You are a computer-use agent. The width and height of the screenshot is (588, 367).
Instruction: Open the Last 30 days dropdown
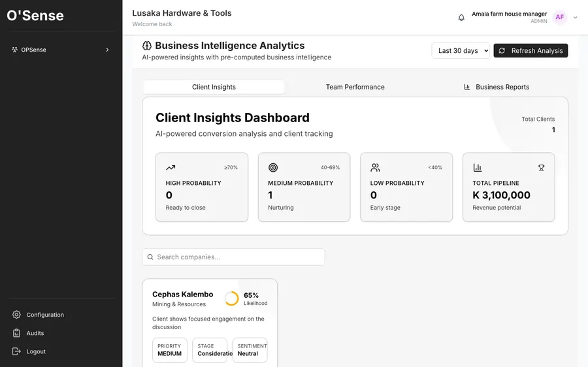(x=461, y=50)
